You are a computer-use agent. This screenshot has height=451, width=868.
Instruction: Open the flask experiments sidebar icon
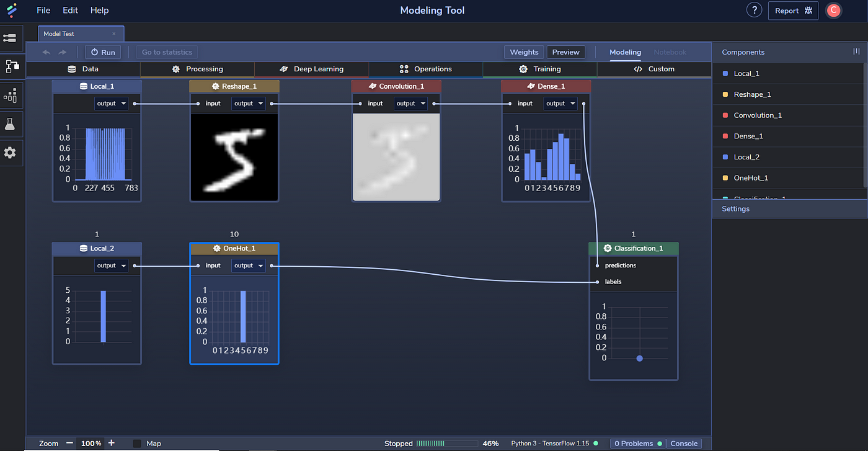[11, 124]
